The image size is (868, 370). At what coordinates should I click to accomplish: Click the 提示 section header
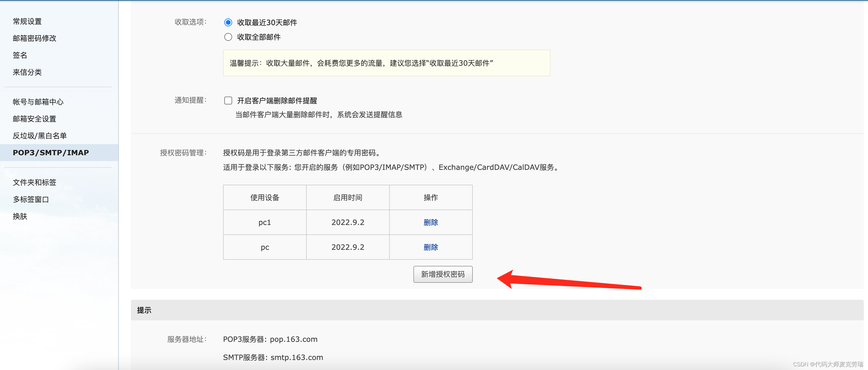[497, 310]
